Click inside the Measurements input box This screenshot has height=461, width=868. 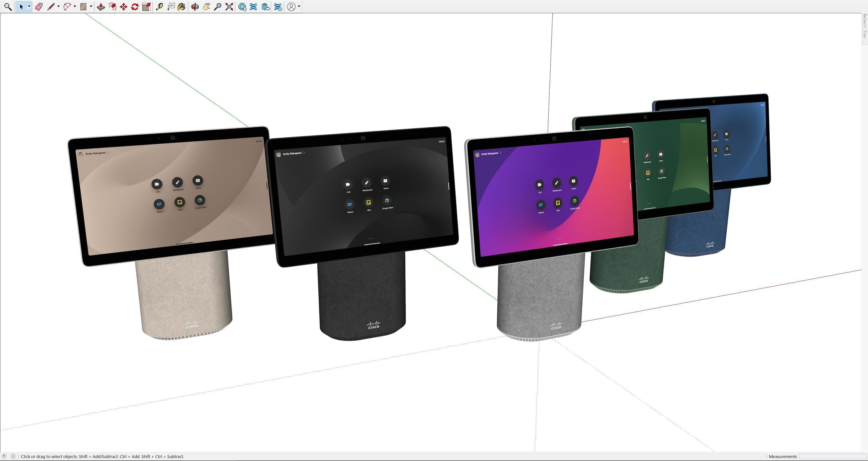point(832,457)
